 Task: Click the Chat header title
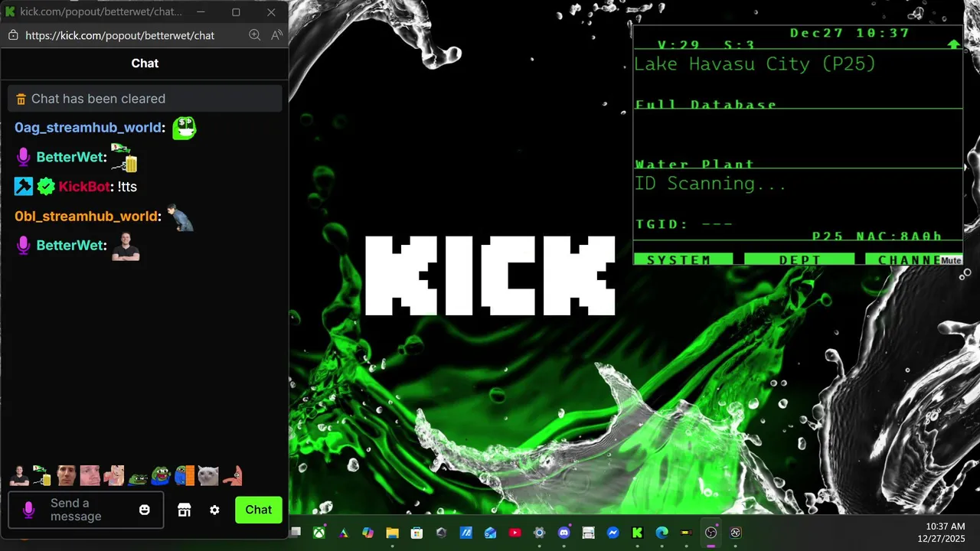tap(145, 64)
